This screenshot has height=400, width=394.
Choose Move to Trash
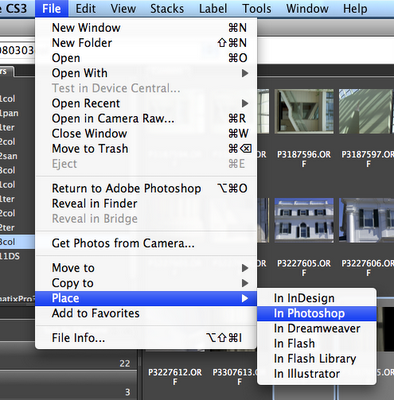pos(146,149)
